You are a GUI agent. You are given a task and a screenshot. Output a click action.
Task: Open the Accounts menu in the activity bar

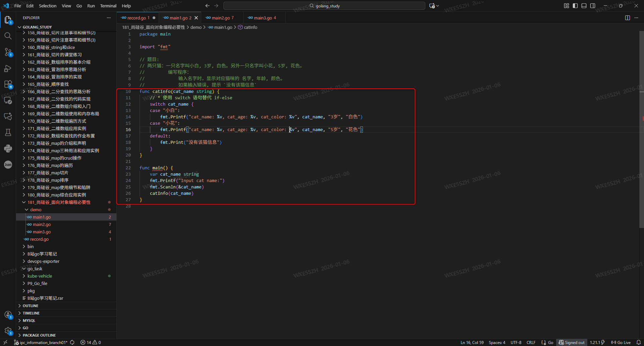(8, 315)
